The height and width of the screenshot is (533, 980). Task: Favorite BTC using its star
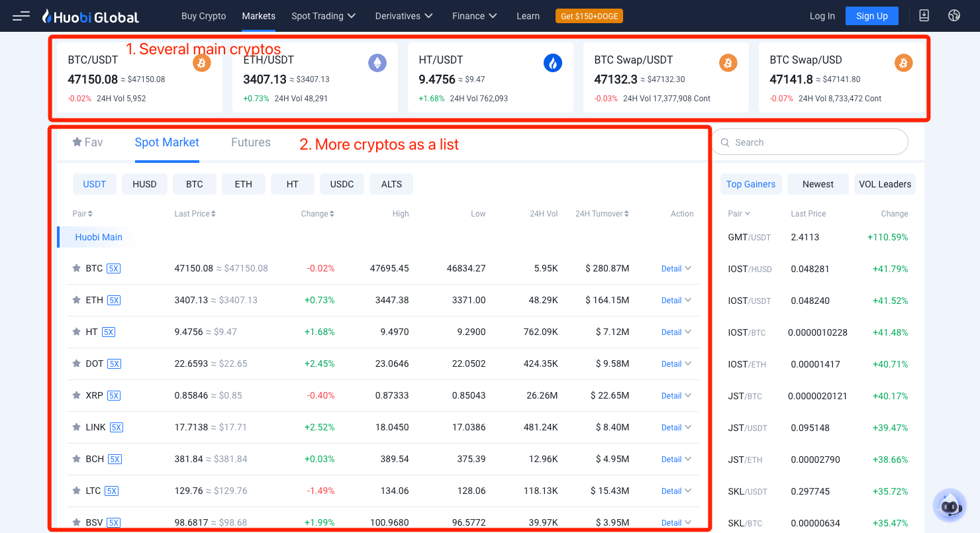click(x=77, y=268)
